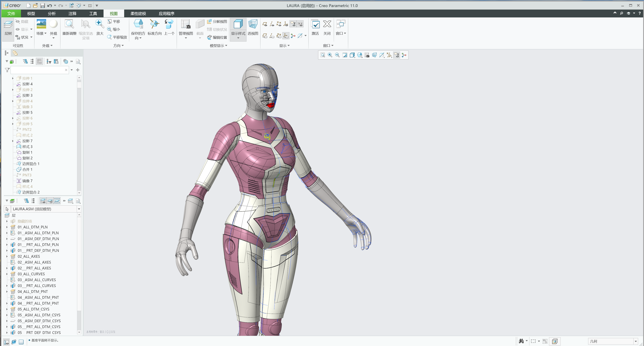Image resolution: width=644 pixels, height=346 pixels.
Task: Open the LAURA.ASM top model dropdown
Action: click(x=79, y=209)
